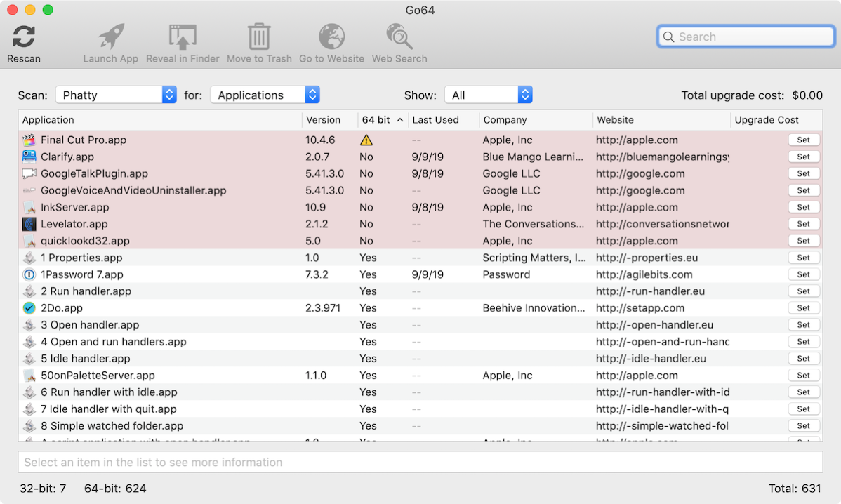Image resolution: width=841 pixels, height=504 pixels.
Task: Click the Move to Trash icon
Action: coord(259,37)
